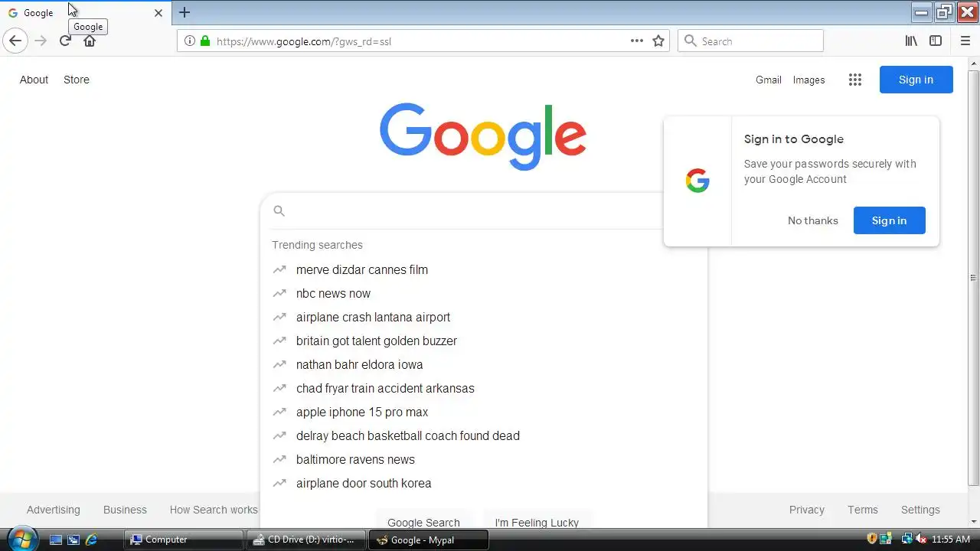The image size is (980, 551).
Task: Open the Privacy footer link
Action: [x=807, y=510]
